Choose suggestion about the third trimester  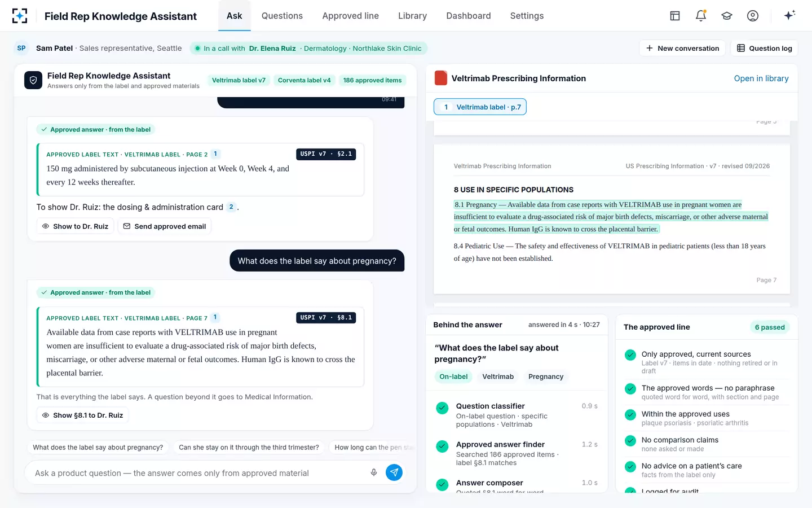tap(249, 448)
